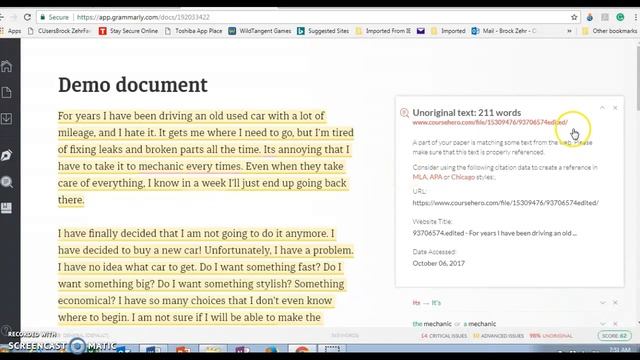Click the blue extension icon beside the star
Viewport: 640px width, 360px height.
point(590,17)
